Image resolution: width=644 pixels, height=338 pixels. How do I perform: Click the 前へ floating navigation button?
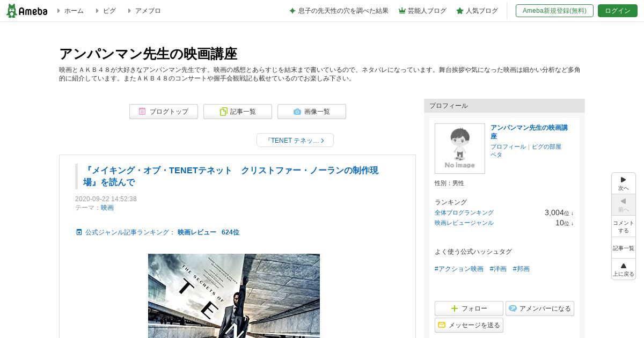coord(624,205)
